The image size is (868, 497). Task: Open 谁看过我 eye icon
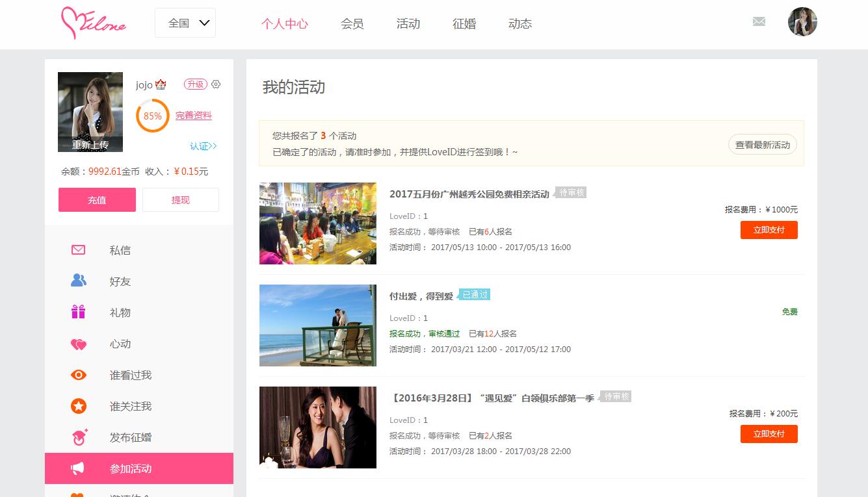pyautogui.click(x=79, y=375)
